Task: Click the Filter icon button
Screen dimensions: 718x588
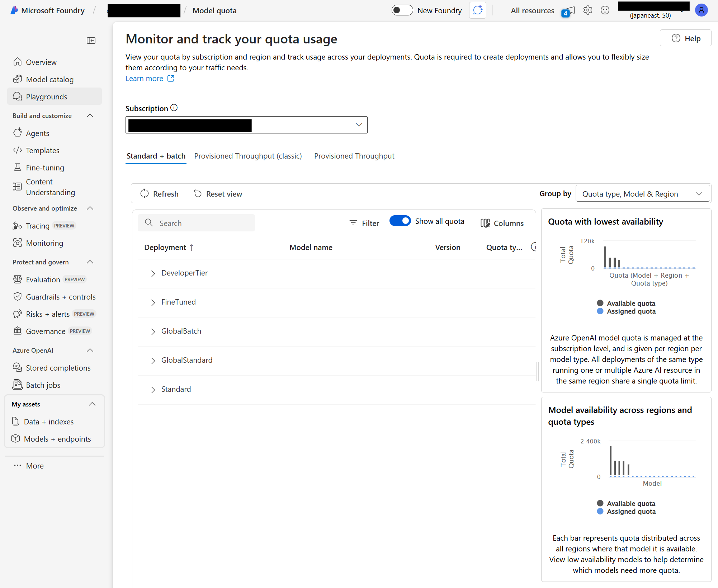Action: click(364, 223)
